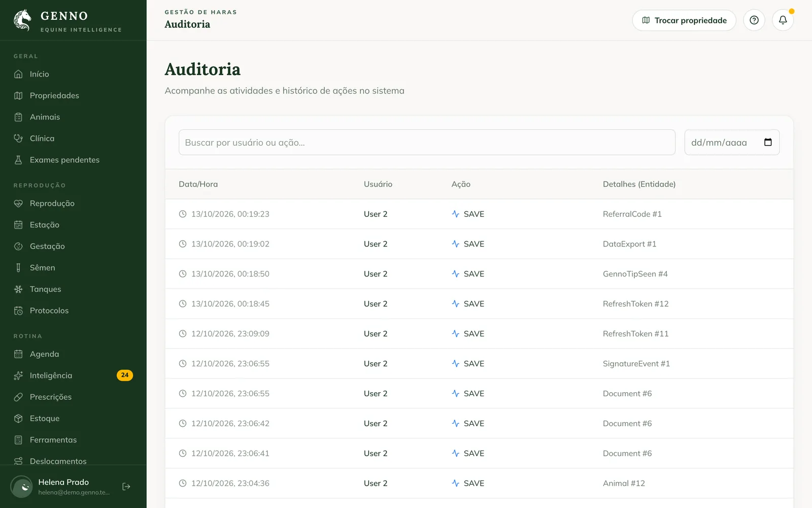
Task: Click the Data/Hora column header
Action: tap(198, 184)
